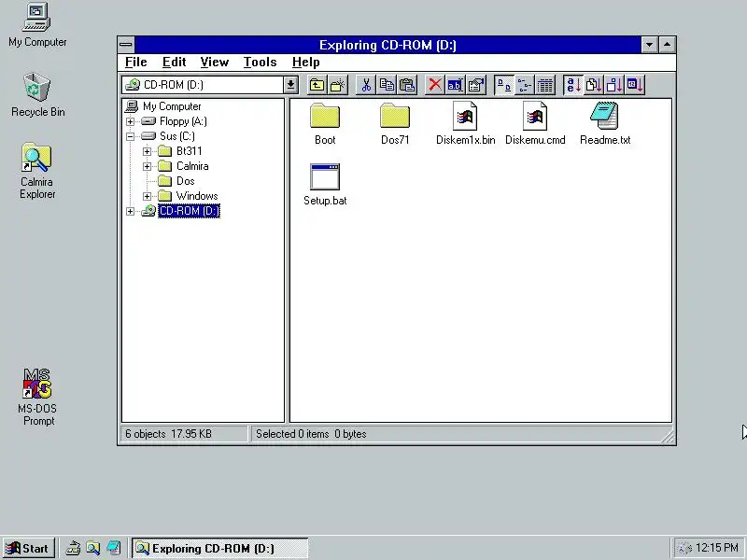Click 'Selected 0 items 0 bytes' status text
747x560 pixels.
tap(311, 434)
